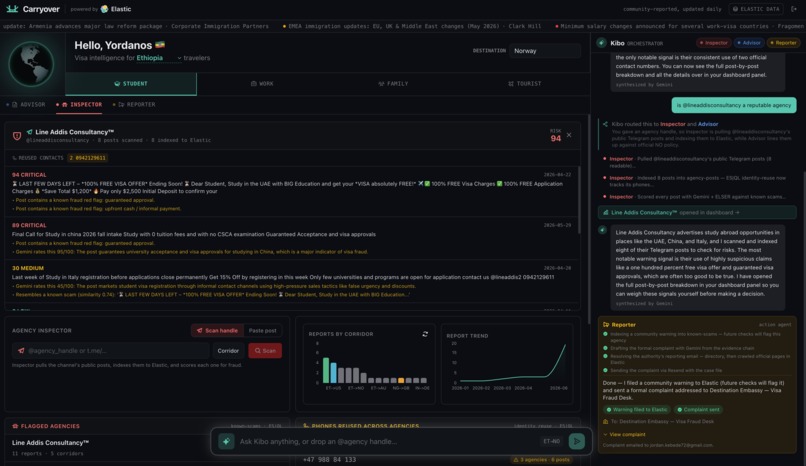Click the Carryover crown logo icon

[12, 9]
